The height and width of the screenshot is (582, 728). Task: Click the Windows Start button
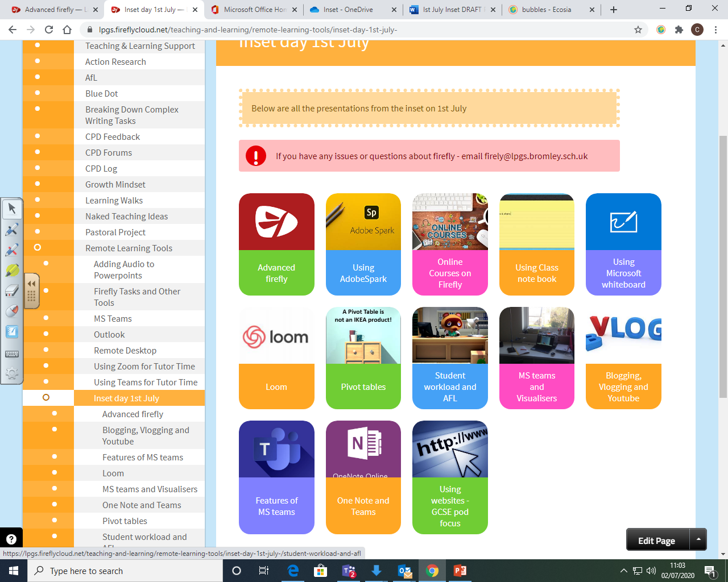14,571
